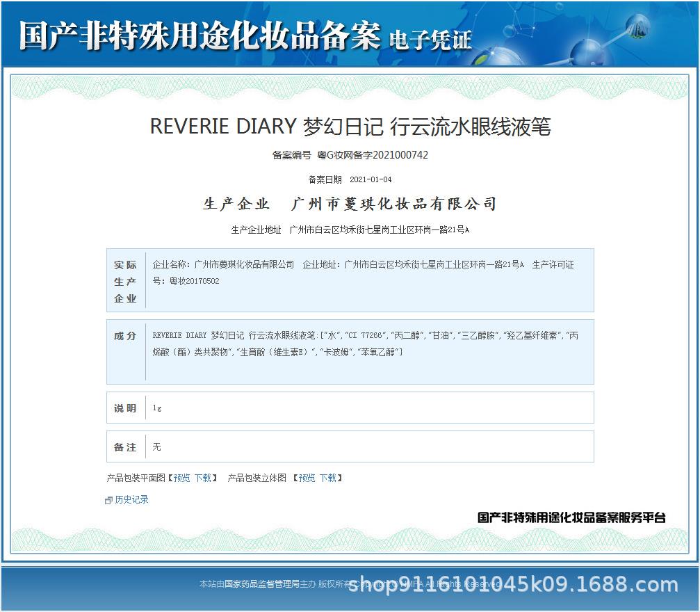Download the 产品包装立体图 3D packaging image
Screen dimensions: 700x612
(327, 478)
